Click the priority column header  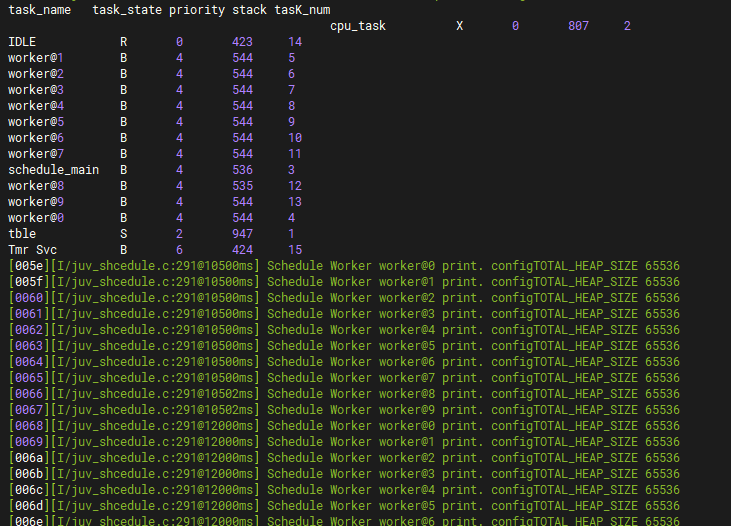pos(196,10)
